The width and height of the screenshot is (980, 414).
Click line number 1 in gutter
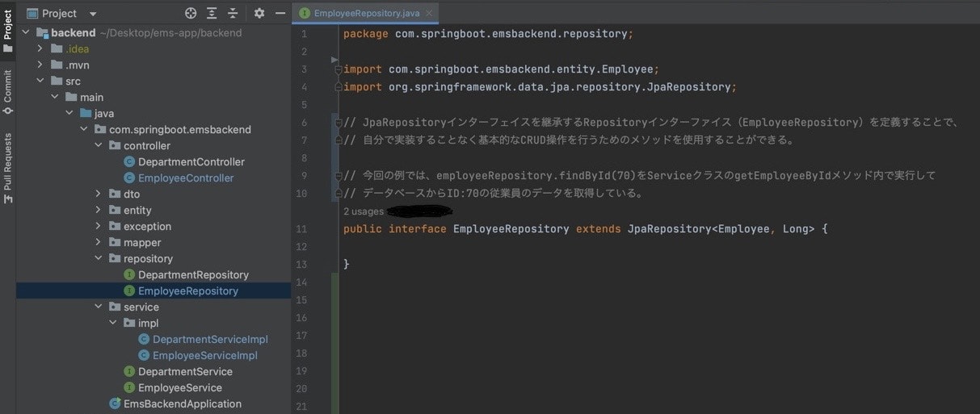coord(304,34)
